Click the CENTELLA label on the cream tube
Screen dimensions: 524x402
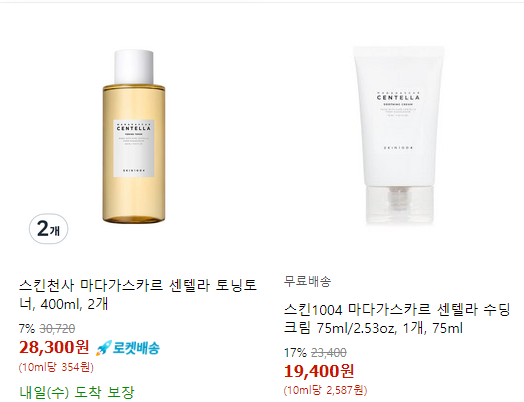click(x=398, y=98)
